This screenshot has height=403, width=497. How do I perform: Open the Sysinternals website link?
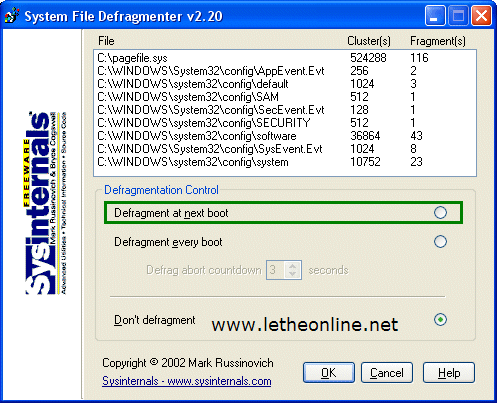click(187, 381)
